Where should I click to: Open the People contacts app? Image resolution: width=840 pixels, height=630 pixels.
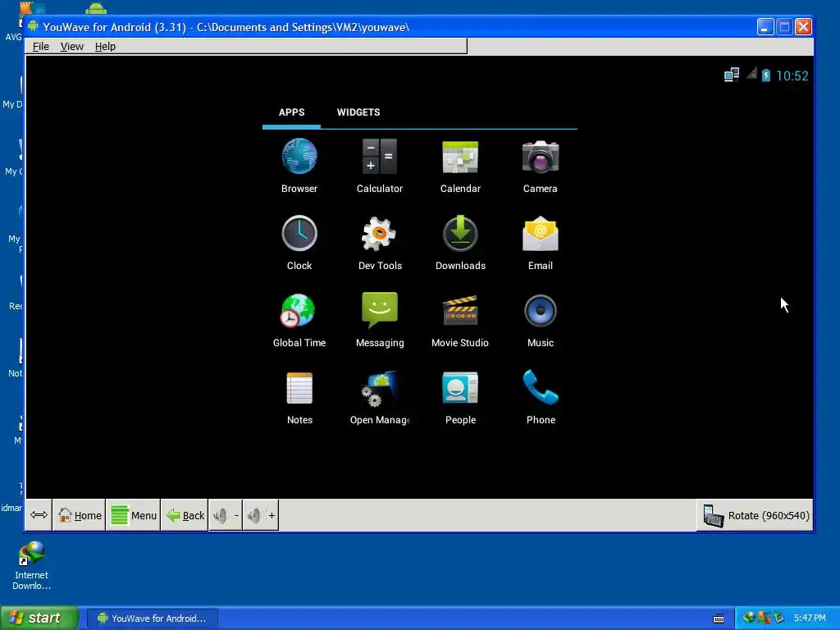460,397
